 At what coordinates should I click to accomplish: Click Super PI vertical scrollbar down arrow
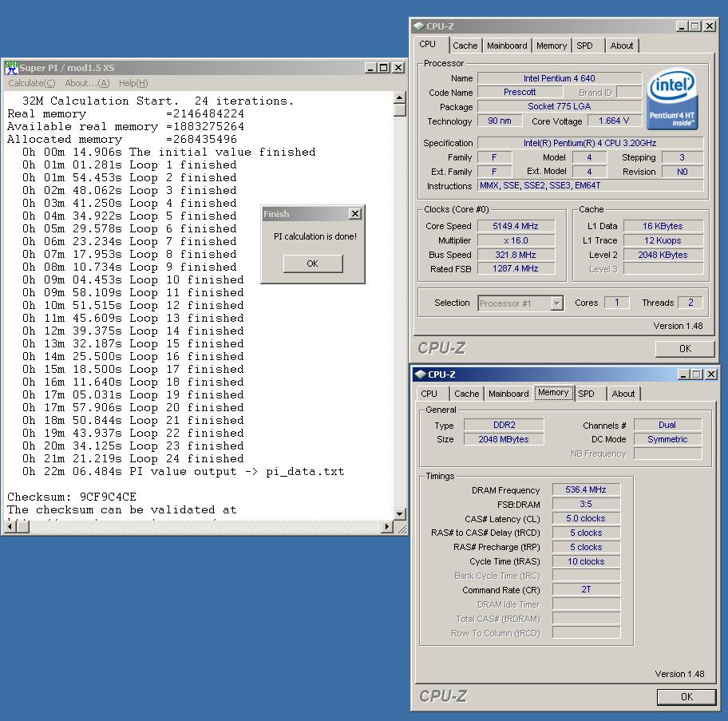tap(400, 514)
